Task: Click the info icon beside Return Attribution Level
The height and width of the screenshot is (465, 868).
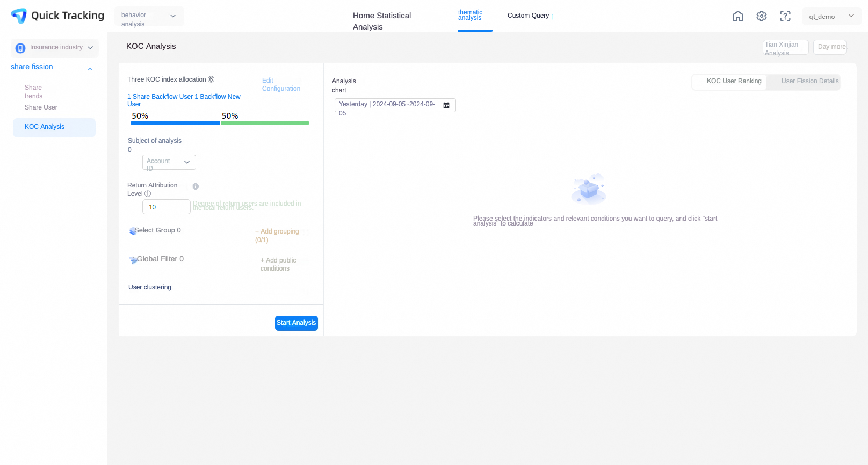Action: [x=196, y=186]
